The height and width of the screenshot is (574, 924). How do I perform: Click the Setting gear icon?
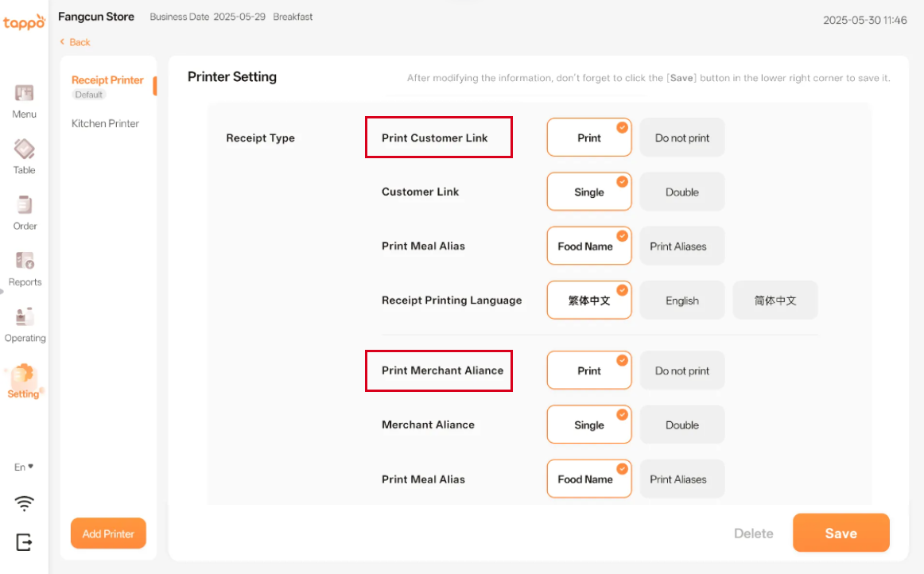(24, 374)
